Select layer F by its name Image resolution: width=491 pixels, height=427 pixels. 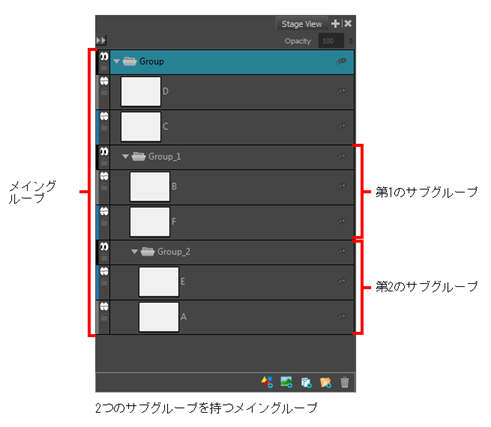point(174,221)
